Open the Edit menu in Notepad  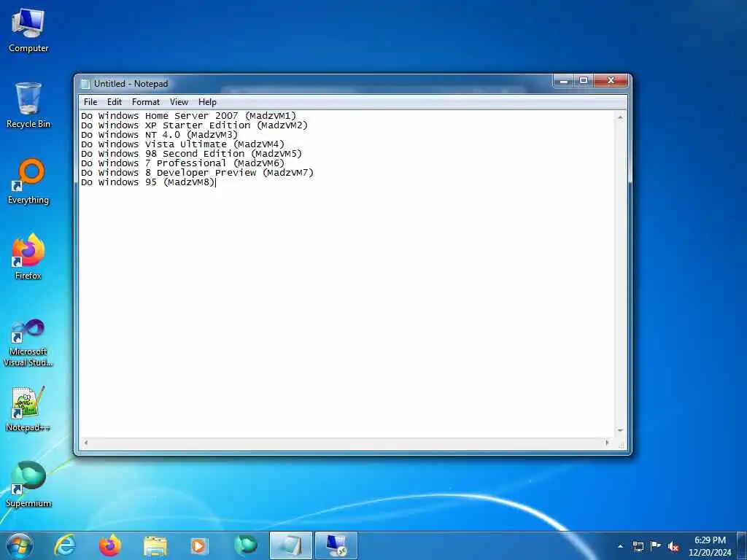[x=115, y=102]
